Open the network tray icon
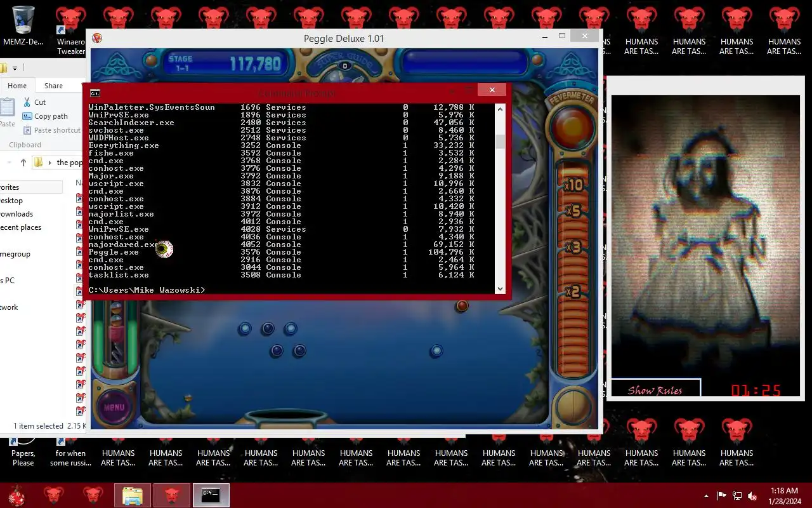Screen dimensions: 812x508 click(737, 496)
